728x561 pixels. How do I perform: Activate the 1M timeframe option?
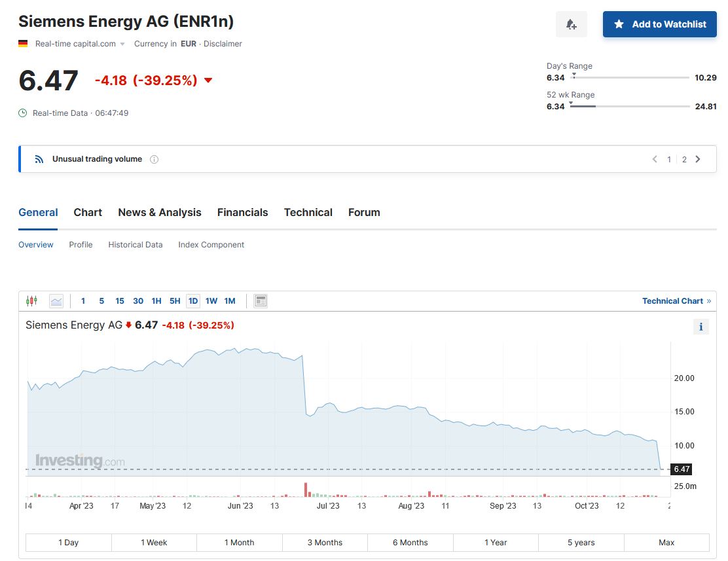click(229, 300)
